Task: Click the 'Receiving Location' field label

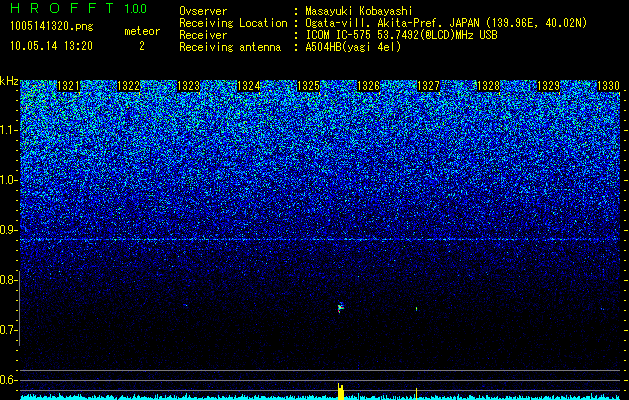Action: pos(233,23)
